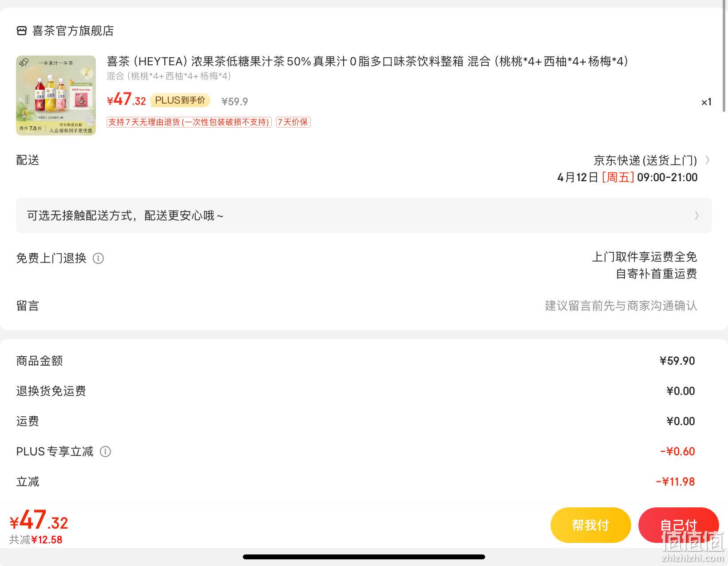Open the 喜茶 浓果茶 product title
This screenshot has height=566, width=728.
coord(368,61)
